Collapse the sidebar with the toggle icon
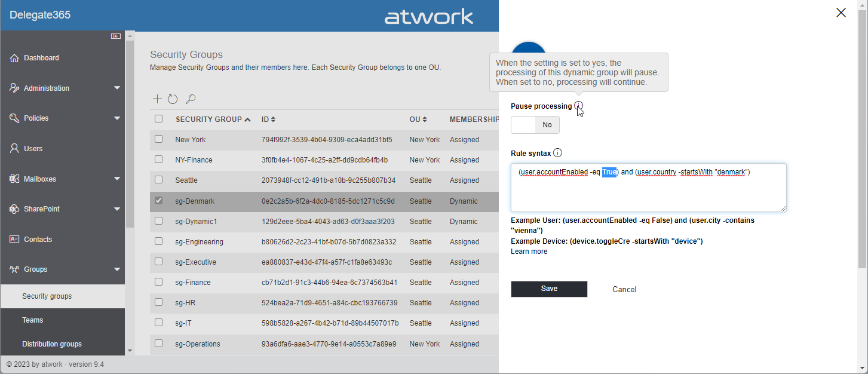The width and height of the screenshot is (868, 374). tap(116, 36)
